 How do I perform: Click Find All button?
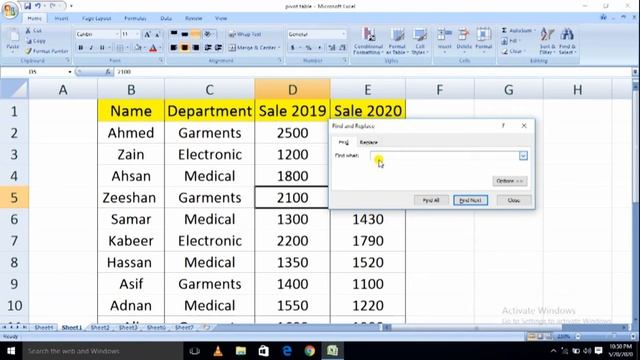(x=431, y=200)
